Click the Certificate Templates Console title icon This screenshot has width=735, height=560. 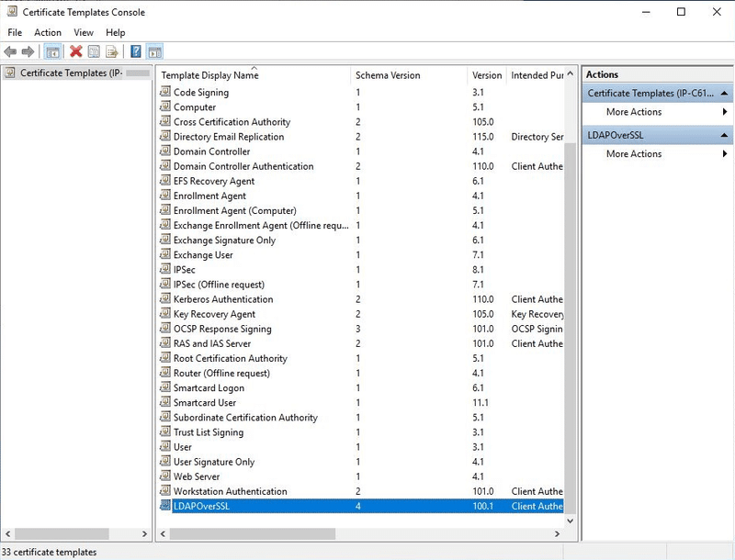click(12, 11)
